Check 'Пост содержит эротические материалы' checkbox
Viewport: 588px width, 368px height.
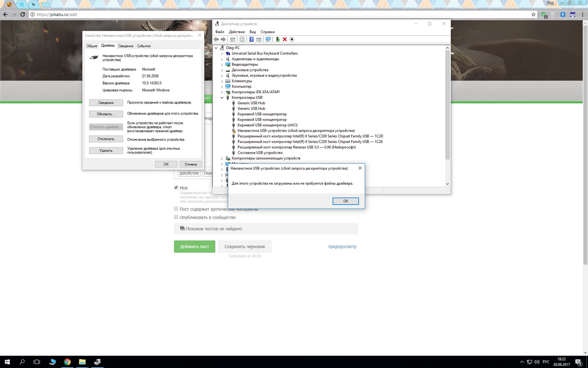click(176, 209)
